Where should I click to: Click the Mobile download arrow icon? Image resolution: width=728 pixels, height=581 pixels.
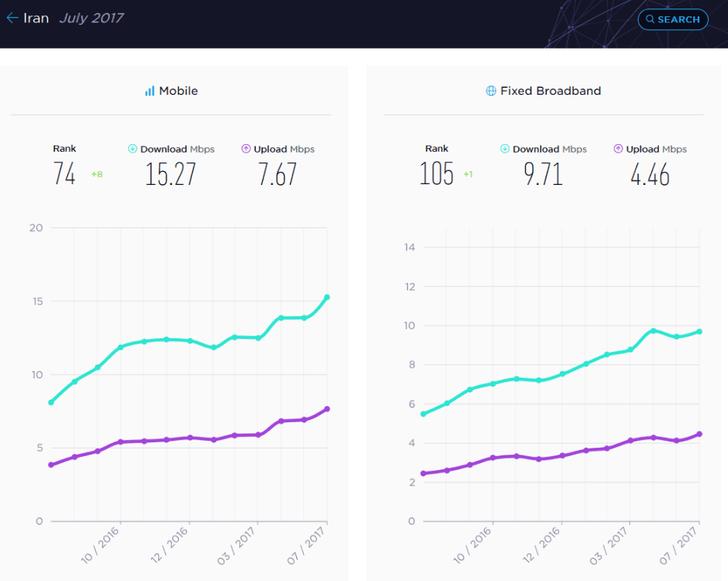(132, 149)
